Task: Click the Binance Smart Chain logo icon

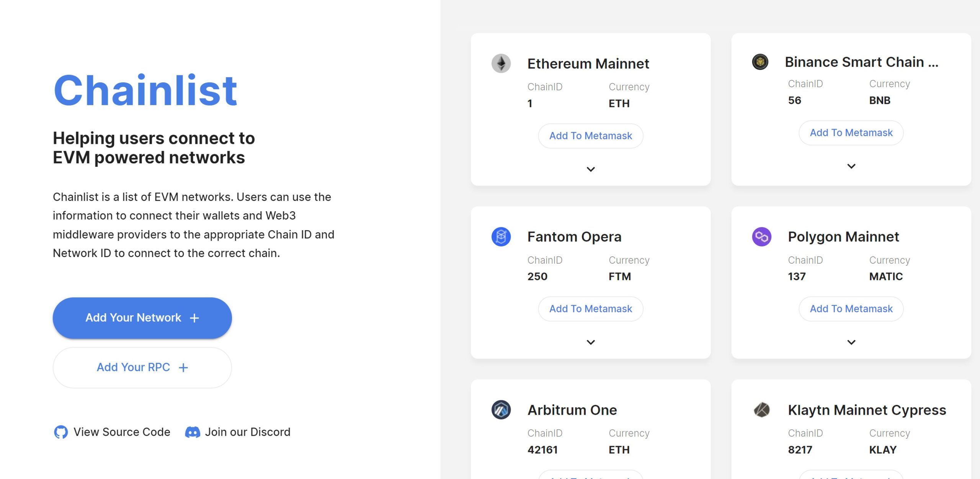Action: tap(760, 62)
